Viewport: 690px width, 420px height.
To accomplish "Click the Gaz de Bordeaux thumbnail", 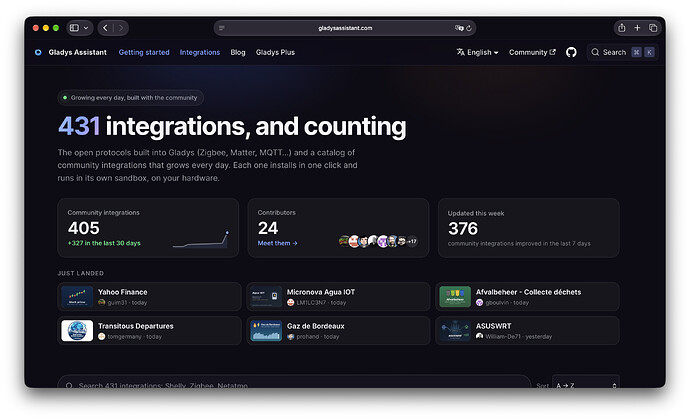I will point(266,331).
